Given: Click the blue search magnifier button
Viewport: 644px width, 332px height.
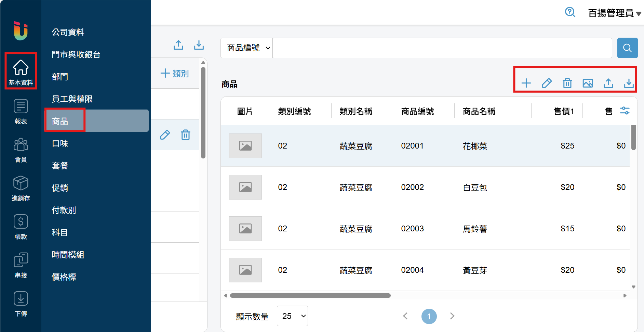Looking at the screenshot, I should point(627,48).
